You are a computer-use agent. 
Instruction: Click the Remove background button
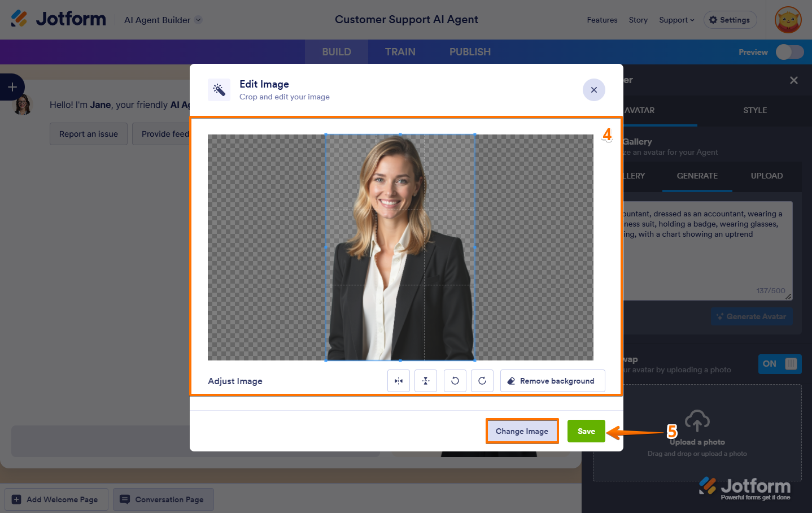tap(553, 381)
